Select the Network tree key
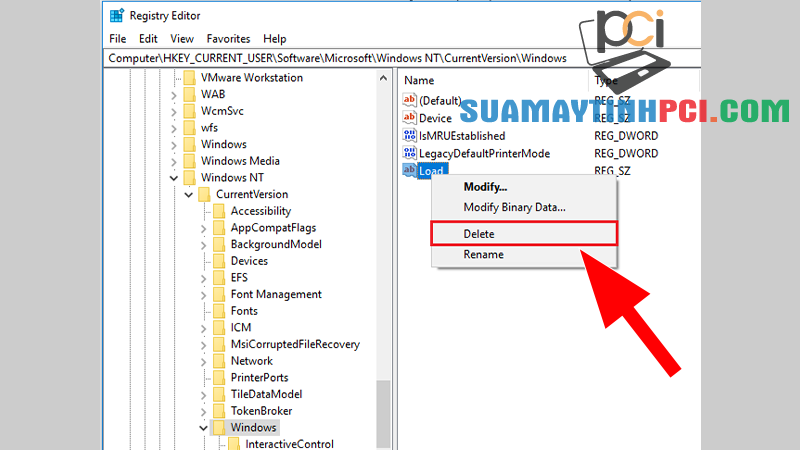Viewport: 800px width, 450px height. point(252,361)
